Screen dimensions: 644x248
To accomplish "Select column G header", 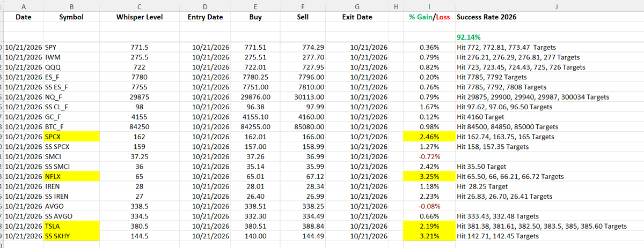I will [x=357, y=6].
